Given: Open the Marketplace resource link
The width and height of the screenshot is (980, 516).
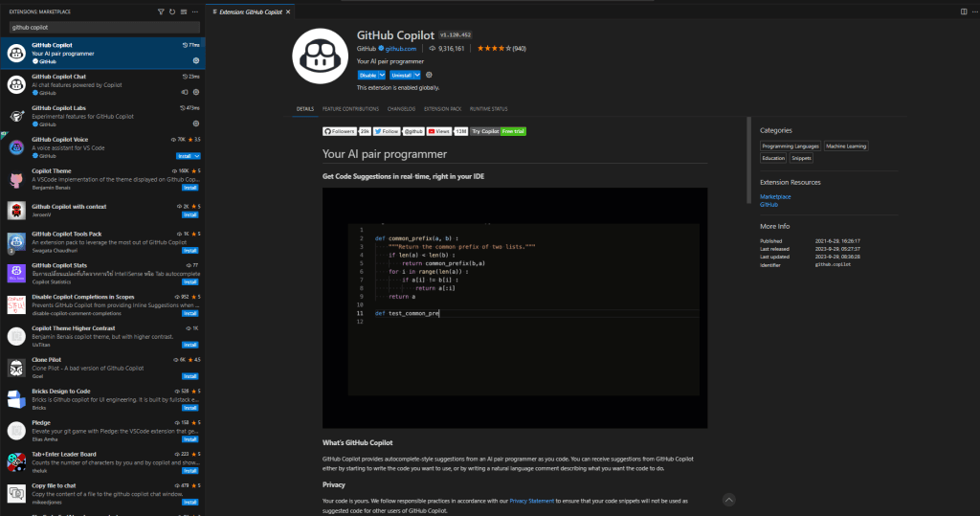Looking at the screenshot, I should [775, 196].
